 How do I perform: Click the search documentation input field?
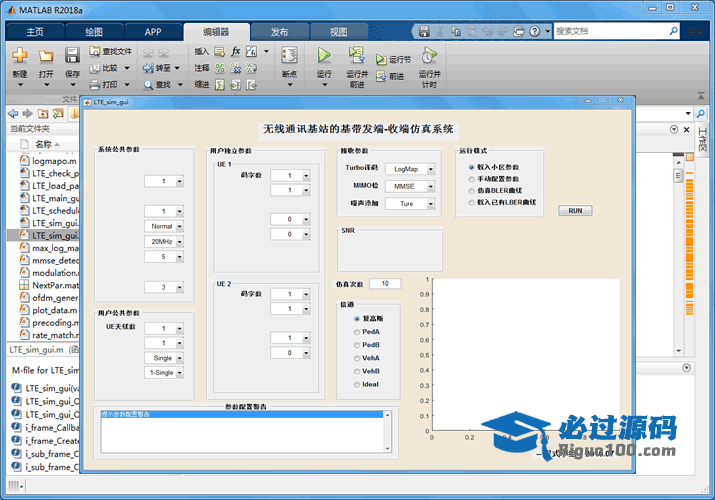click(611, 31)
